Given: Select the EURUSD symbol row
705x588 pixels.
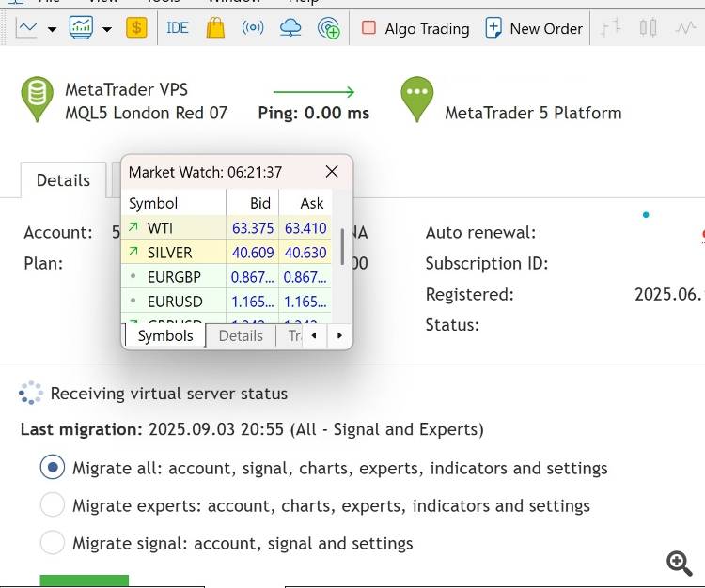Looking at the screenshot, I should point(227,301).
